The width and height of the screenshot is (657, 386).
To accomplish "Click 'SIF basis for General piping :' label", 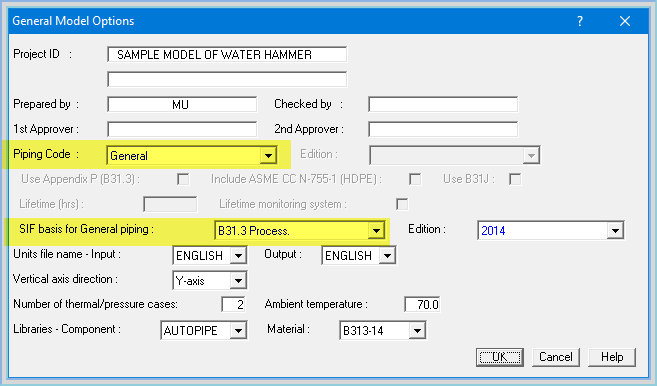I will click(x=86, y=229).
